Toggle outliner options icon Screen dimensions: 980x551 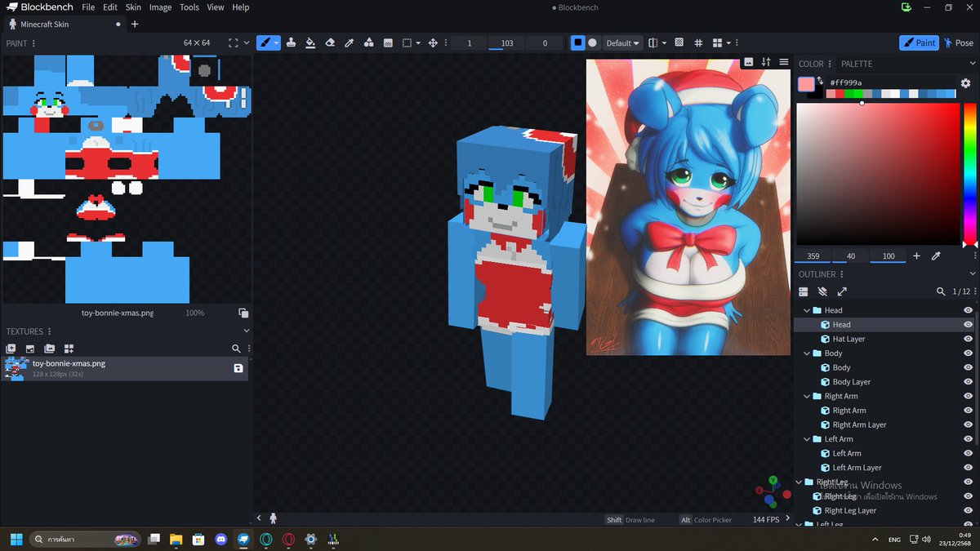803,291
